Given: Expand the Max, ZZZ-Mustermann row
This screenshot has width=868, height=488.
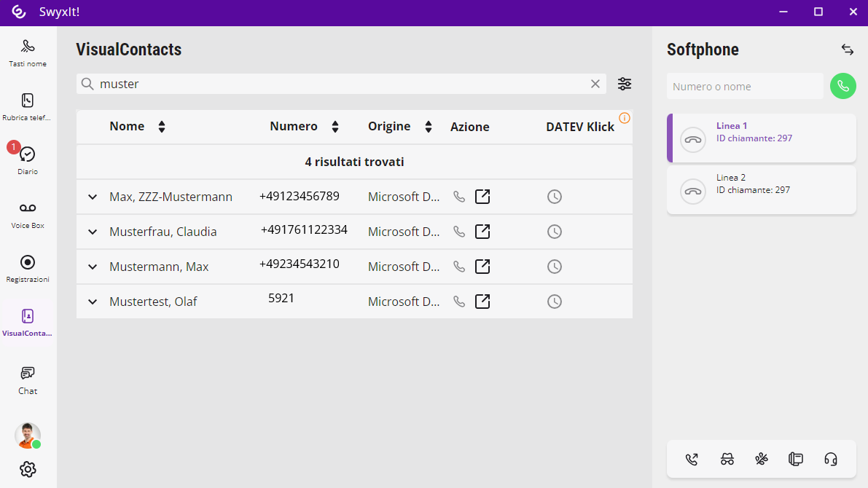Looking at the screenshot, I should pyautogui.click(x=93, y=197).
